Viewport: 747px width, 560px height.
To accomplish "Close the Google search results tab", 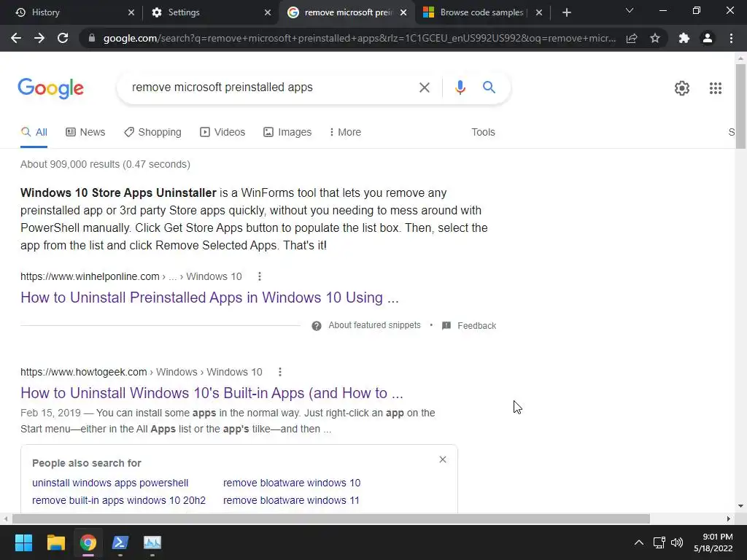I will coord(403,12).
